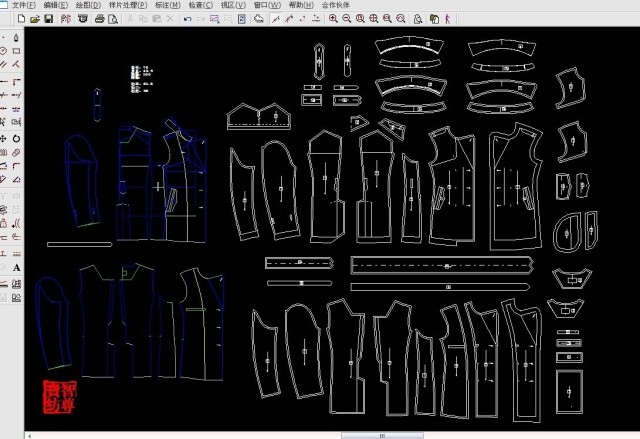Expand the 样片处理(P) menu
640x439 pixels.
pyautogui.click(x=128, y=5)
